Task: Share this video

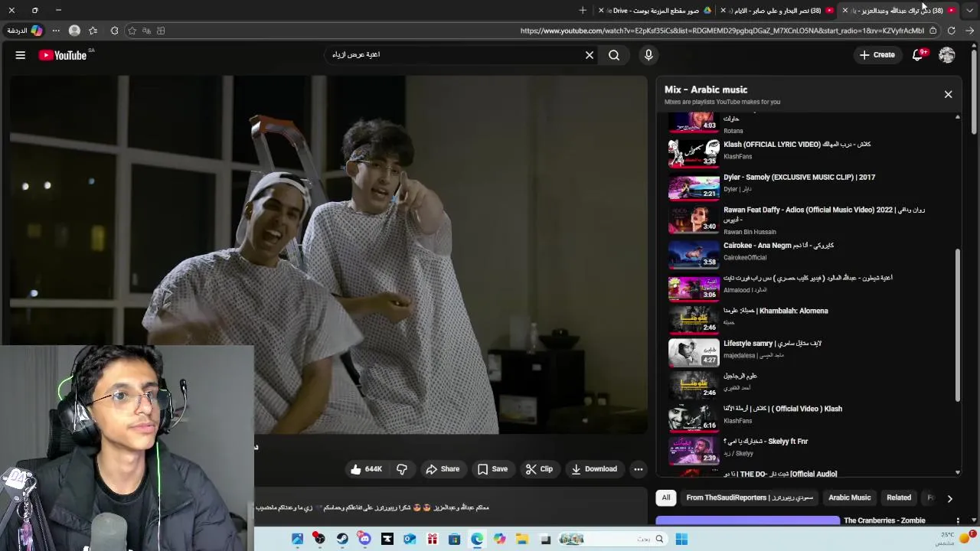Action: 443,469
